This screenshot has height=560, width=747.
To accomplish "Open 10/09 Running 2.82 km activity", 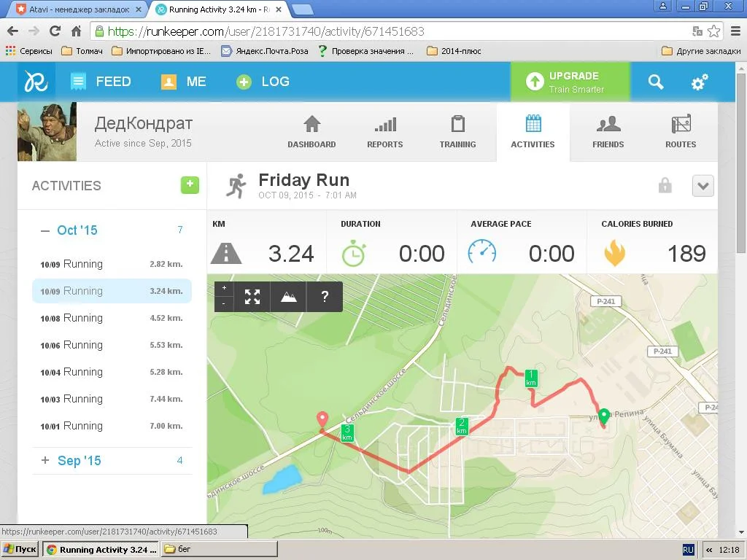I will 112,264.
